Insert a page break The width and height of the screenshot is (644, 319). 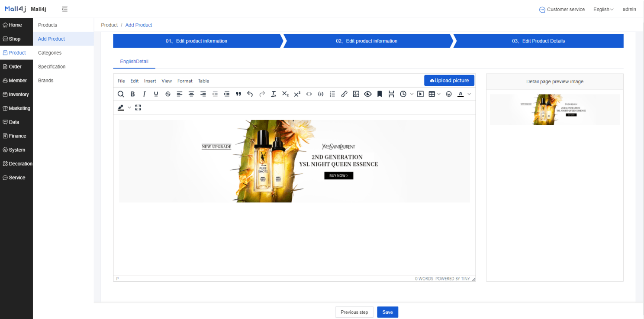pos(391,94)
